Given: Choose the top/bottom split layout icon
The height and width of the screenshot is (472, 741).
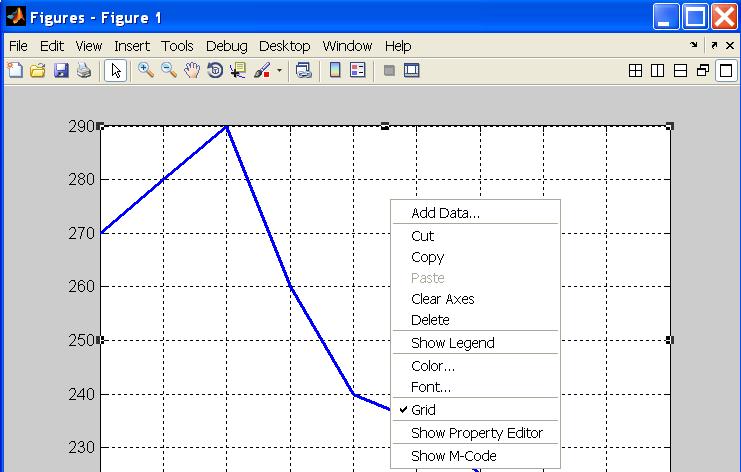Looking at the screenshot, I should [x=680, y=71].
